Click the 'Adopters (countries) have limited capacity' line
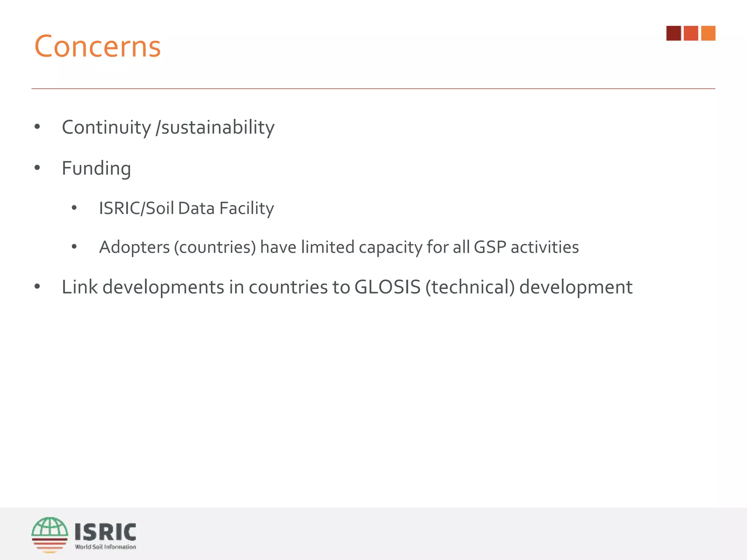The image size is (747, 560). [x=339, y=247]
